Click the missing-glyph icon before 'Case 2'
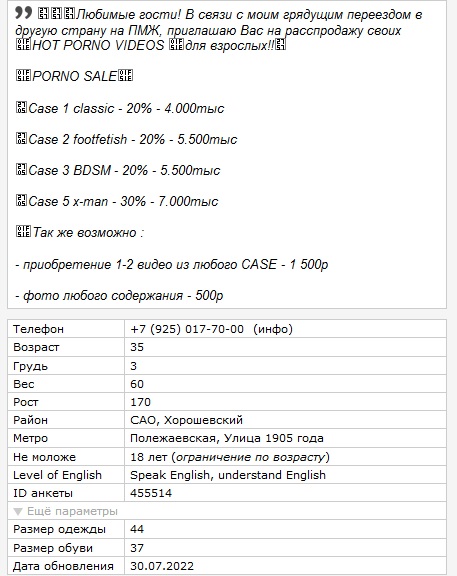The image size is (457, 576). (x=21, y=139)
